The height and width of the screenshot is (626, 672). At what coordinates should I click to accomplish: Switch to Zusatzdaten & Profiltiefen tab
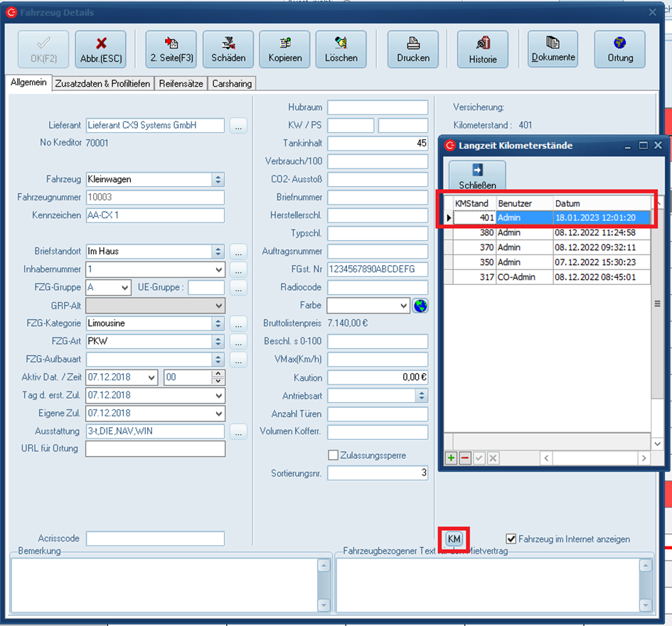tap(102, 84)
